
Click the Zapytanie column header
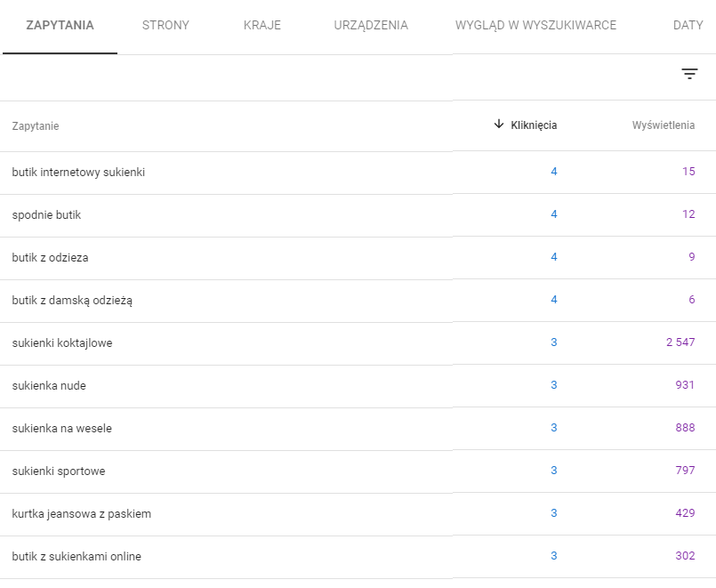[x=36, y=126]
